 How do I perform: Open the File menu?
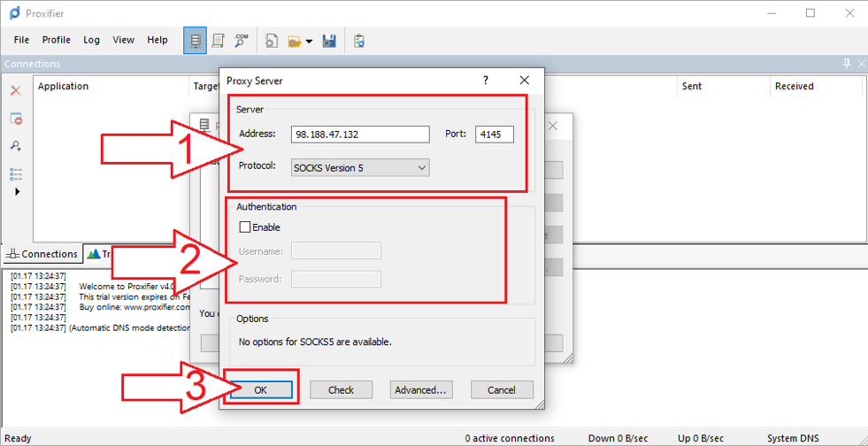point(21,40)
